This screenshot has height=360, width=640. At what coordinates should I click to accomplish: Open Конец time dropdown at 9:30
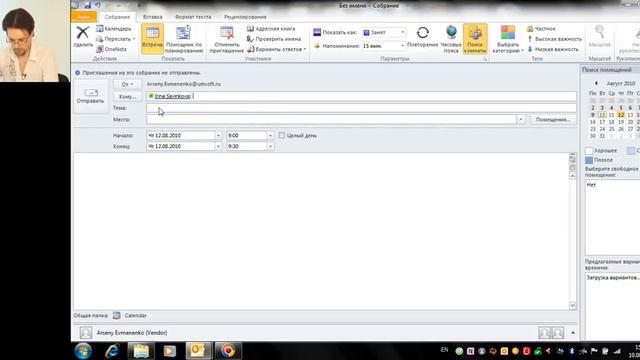[270, 146]
